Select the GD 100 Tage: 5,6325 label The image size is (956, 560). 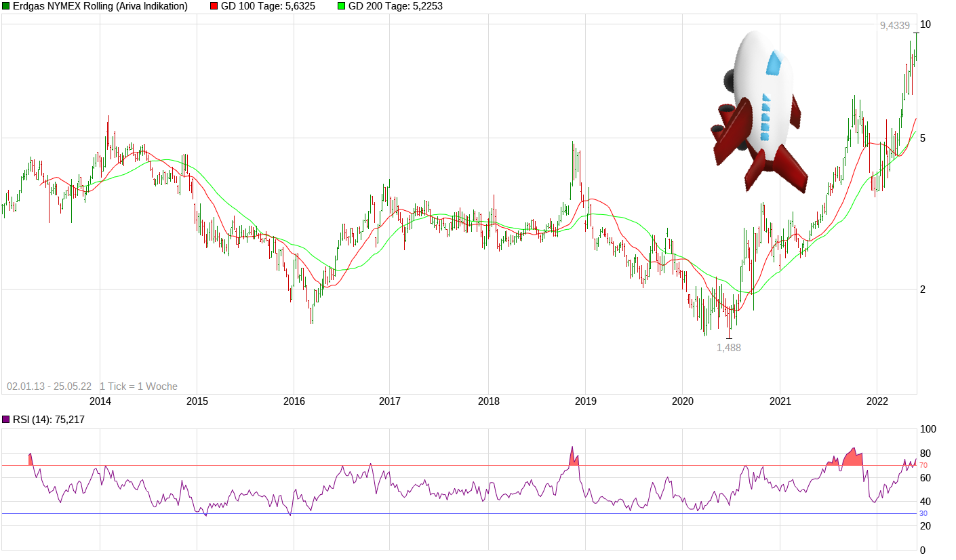[268, 6]
